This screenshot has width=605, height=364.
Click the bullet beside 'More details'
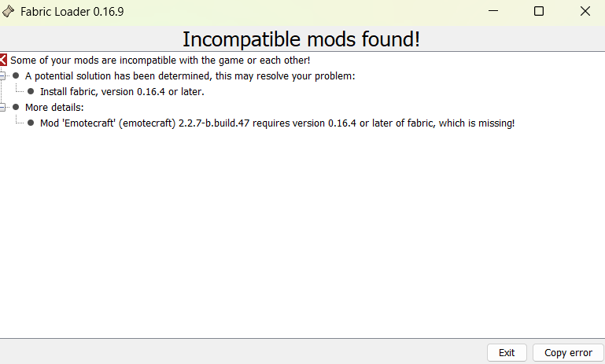tap(16, 107)
